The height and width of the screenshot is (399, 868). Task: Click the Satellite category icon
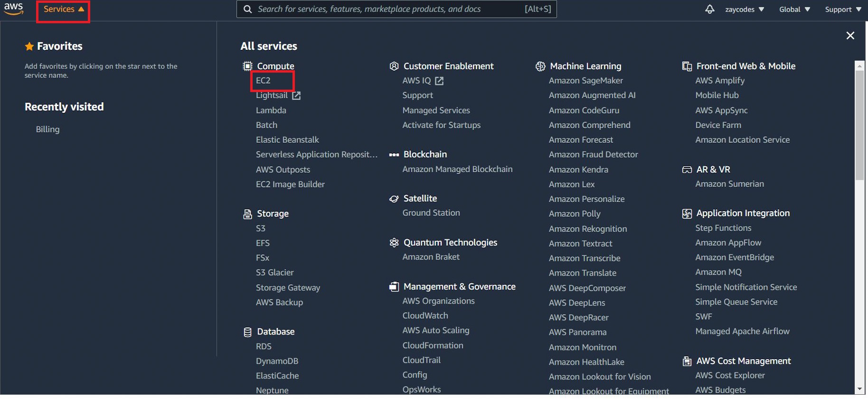[x=394, y=199]
